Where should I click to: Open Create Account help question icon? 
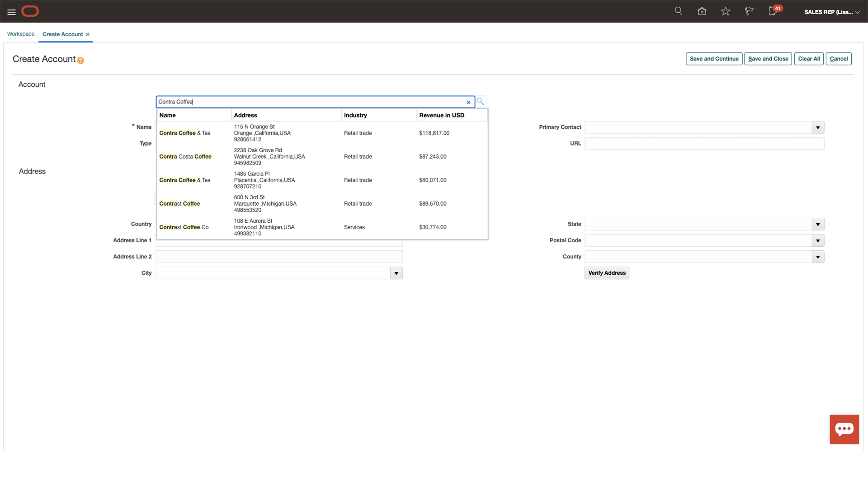(x=80, y=61)
